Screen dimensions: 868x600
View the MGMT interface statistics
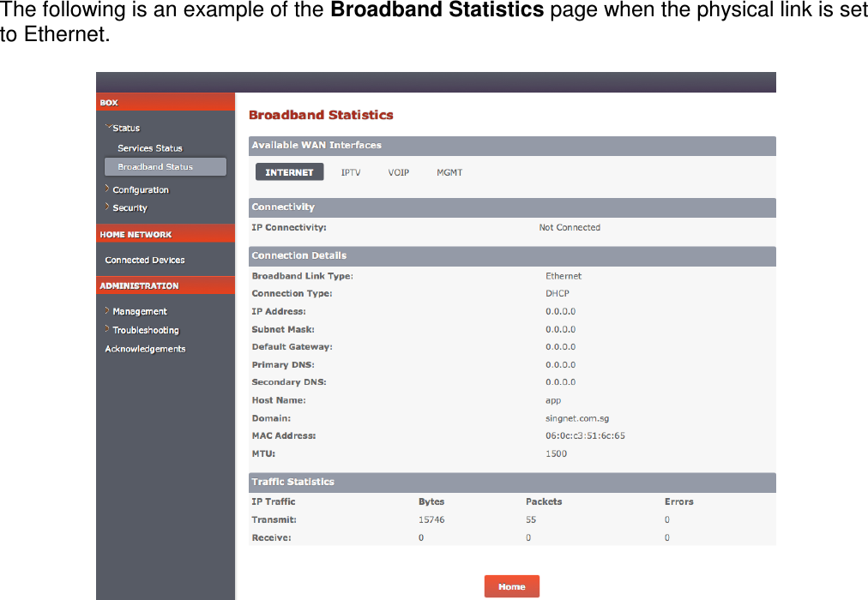[x=449, y=171]
